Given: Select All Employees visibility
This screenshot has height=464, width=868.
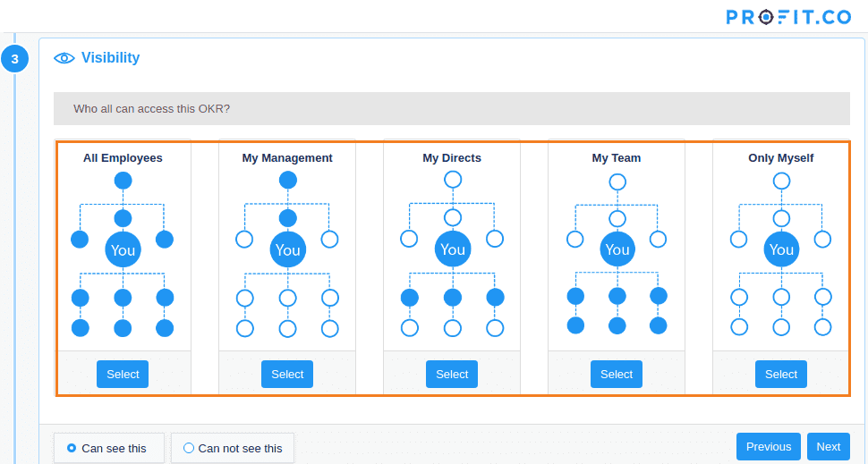Looking at the screenshot, I should pyautogui.click(x=123, y=374).
